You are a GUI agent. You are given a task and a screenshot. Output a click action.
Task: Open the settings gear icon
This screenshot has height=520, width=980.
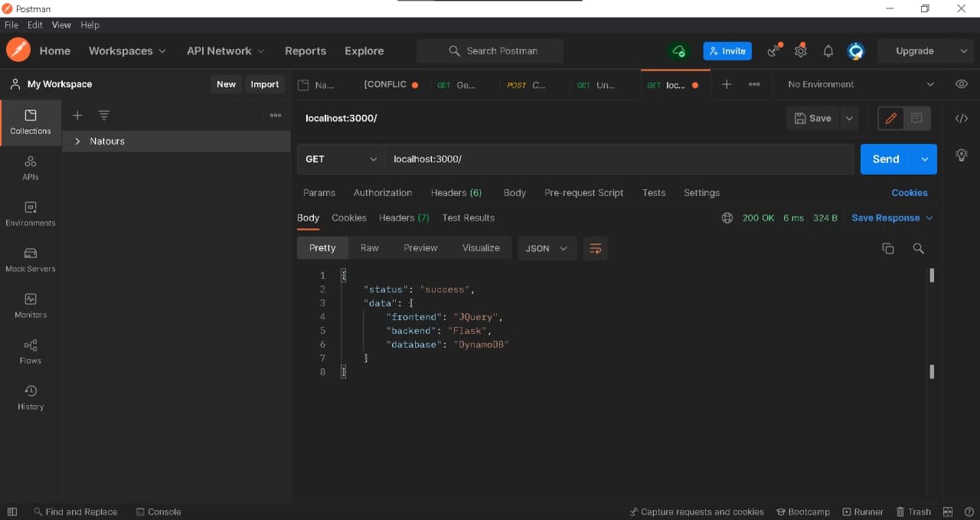pos(801,51)
